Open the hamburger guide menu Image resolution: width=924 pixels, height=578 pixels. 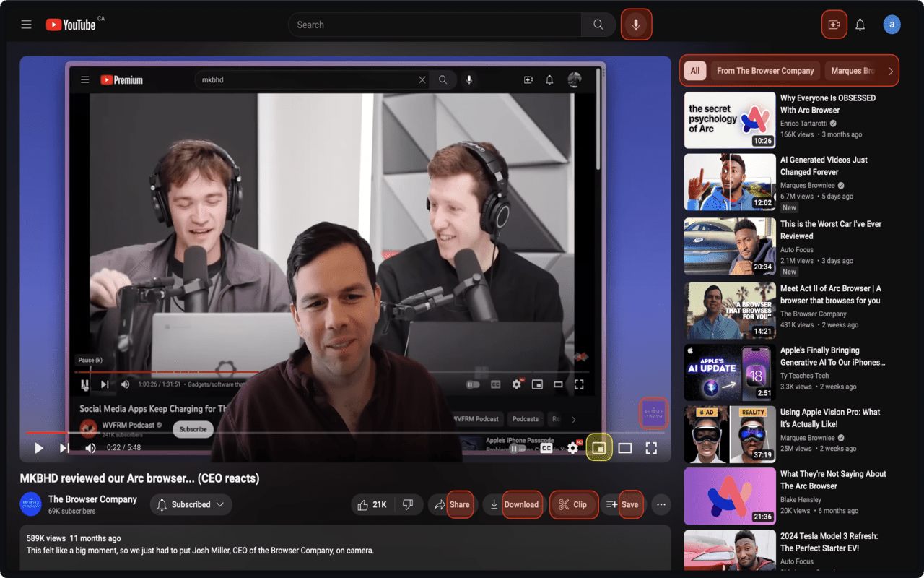26,25
